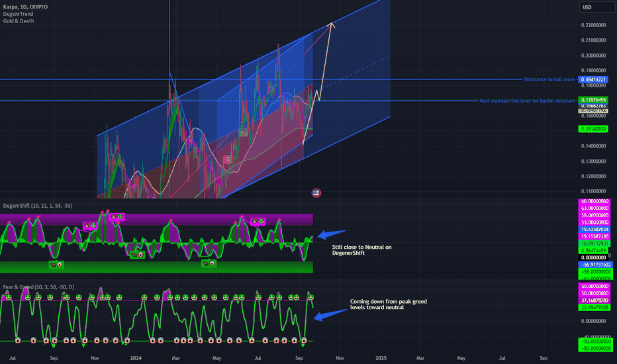Click the US flag economic event icon
617x364 pixels.
316,193
